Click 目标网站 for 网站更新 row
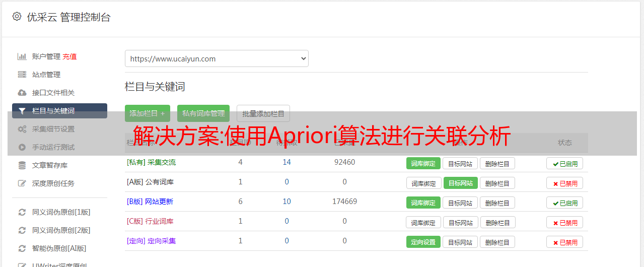Viewport: 644px width, 267px height. pos(460,203)
